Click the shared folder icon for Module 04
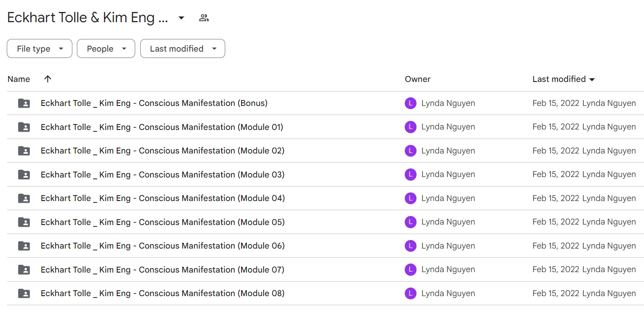 click(x=24, y=198)
